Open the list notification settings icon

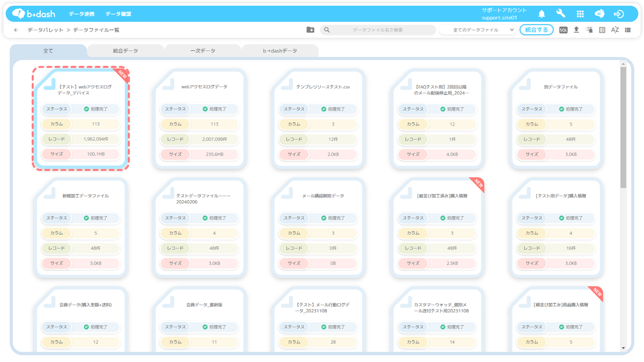589,30
